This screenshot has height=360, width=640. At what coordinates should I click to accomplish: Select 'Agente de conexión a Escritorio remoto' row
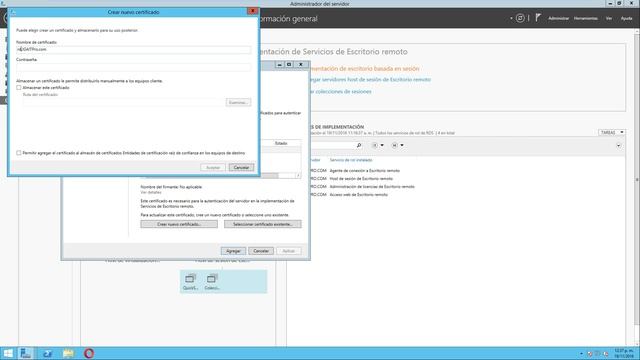click(364, 171)
